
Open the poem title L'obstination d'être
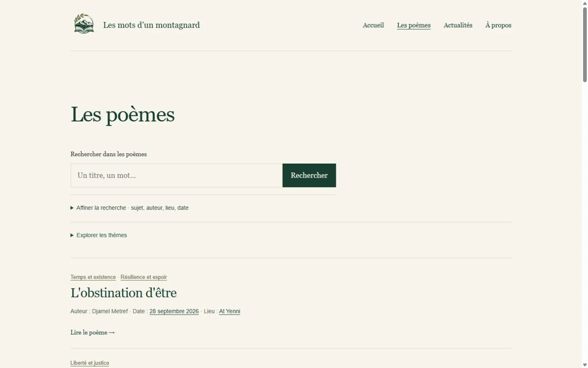123,293
